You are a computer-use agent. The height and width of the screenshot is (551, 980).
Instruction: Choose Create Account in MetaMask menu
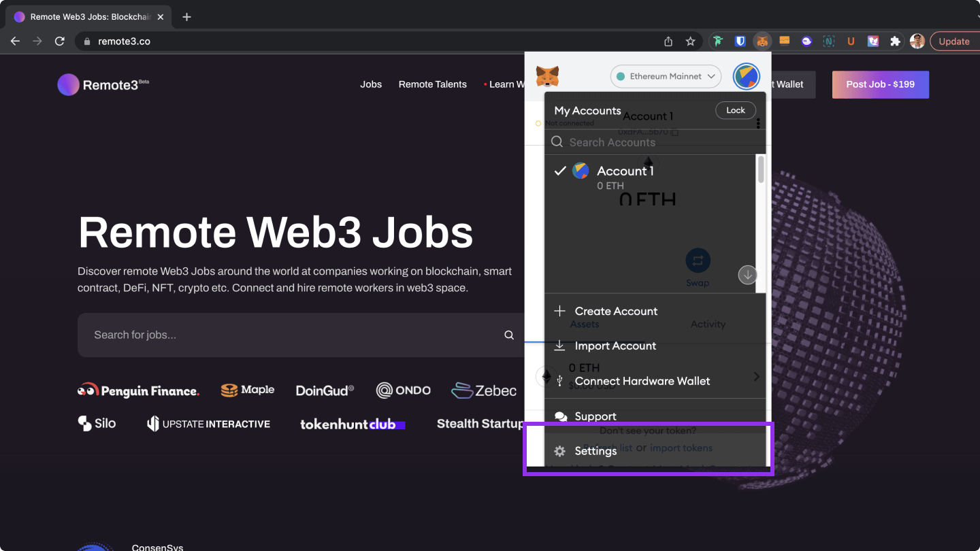pyautogui.click(x=655, y=311)
